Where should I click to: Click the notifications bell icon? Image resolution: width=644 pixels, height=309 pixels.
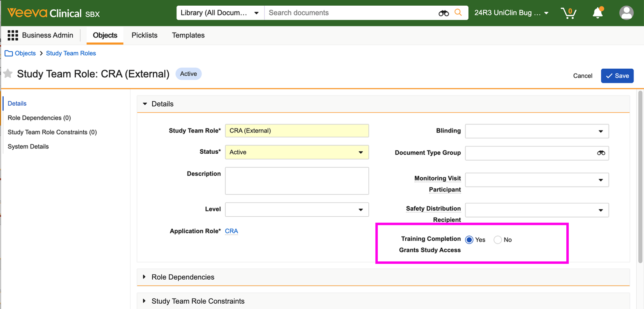point(597,13)
